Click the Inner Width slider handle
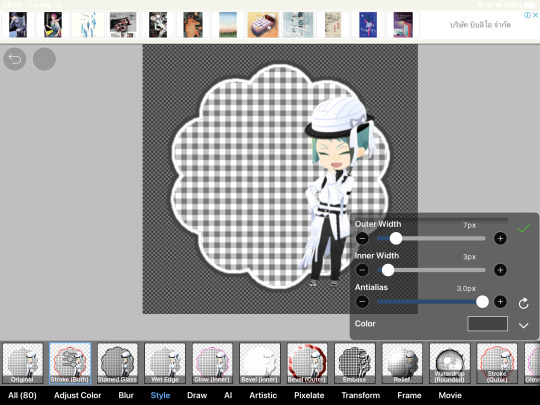Screen dimensions: 540x405 tap(388, 270)
